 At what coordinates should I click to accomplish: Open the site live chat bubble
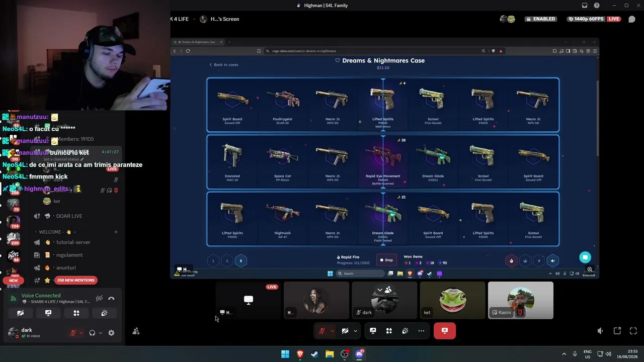click(585, 257)
